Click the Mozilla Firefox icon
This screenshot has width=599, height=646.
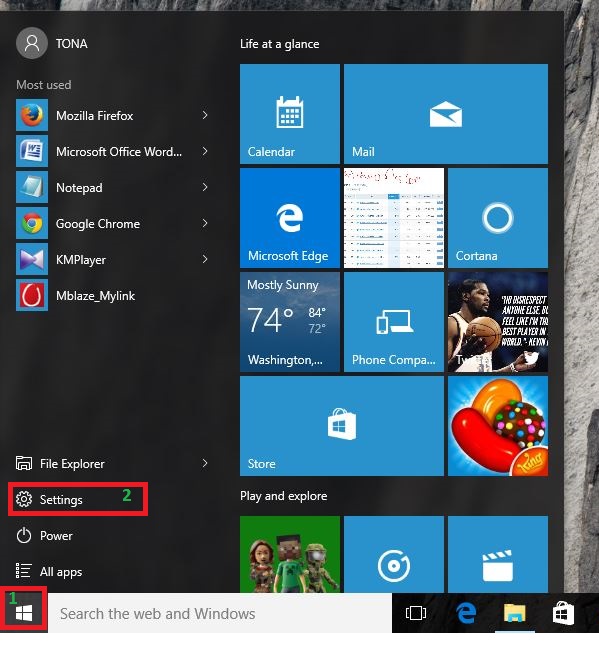click(x=32, y=115)
